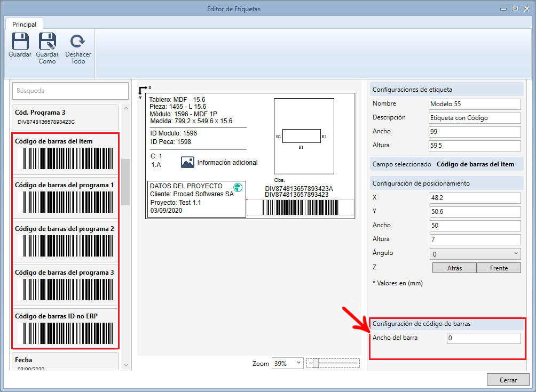Screen dimensions: 536x392
Task: Click the Búsqueda search field
Action: [x=70, y=91]
